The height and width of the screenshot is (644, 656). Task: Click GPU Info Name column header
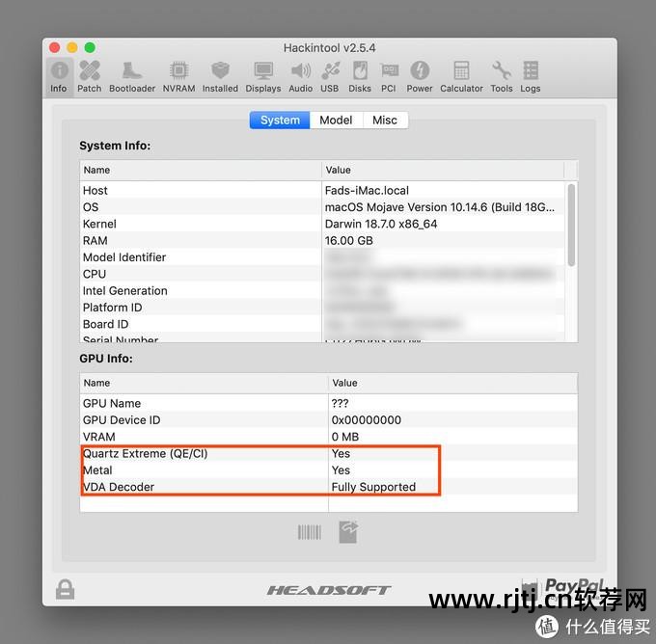click(204, 383)
